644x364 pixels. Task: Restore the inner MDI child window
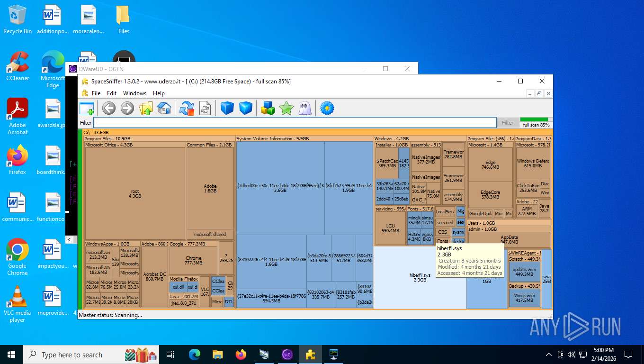pos(539,94)
